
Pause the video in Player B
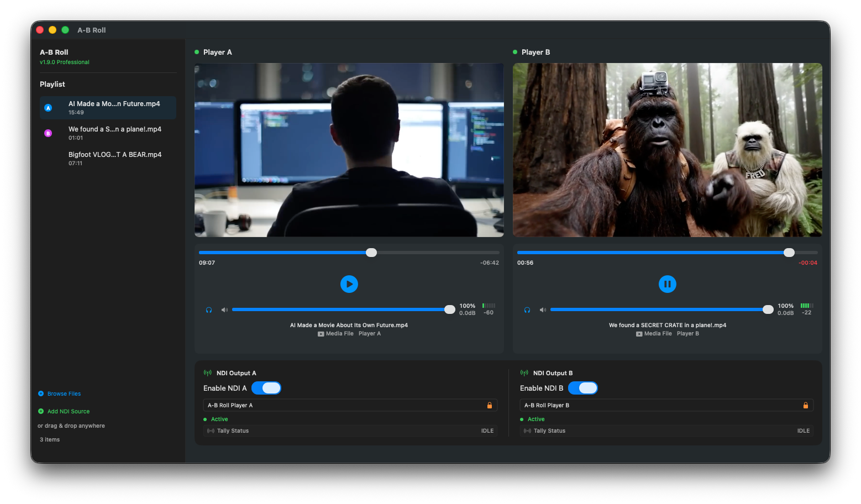pyautogui.click(x=667, y=284)
